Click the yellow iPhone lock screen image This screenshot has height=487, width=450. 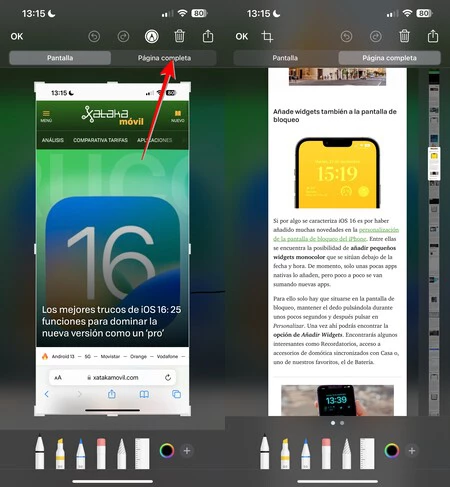tap(337, 173)
